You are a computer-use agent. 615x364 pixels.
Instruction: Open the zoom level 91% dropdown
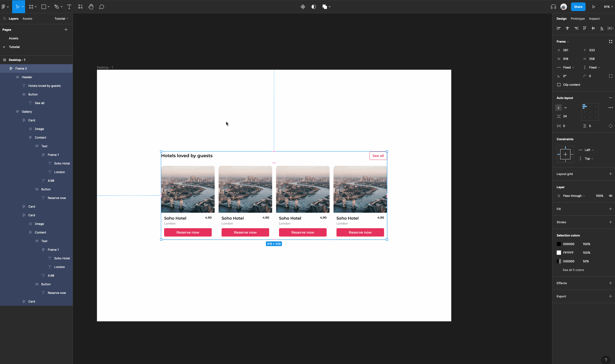[609, 7]
